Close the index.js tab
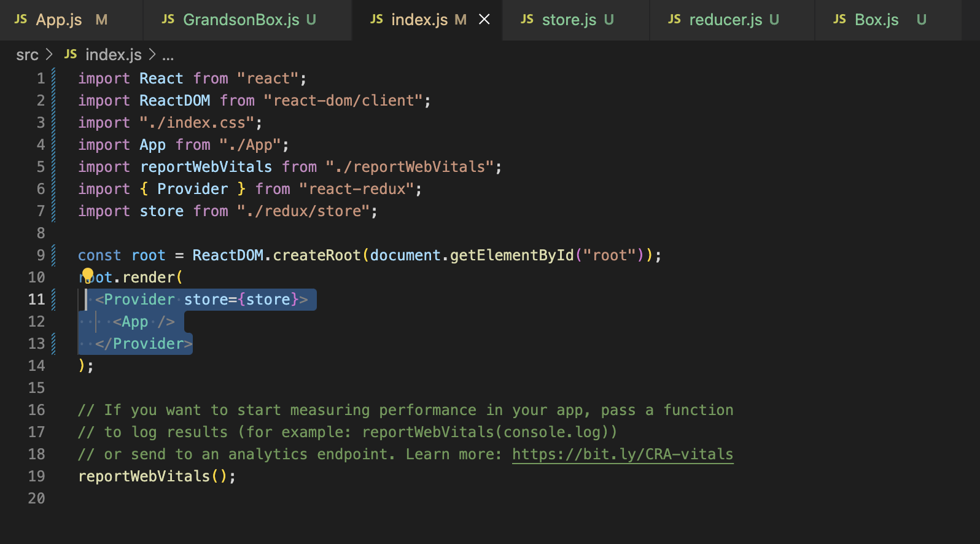 [x=484, y=20]
